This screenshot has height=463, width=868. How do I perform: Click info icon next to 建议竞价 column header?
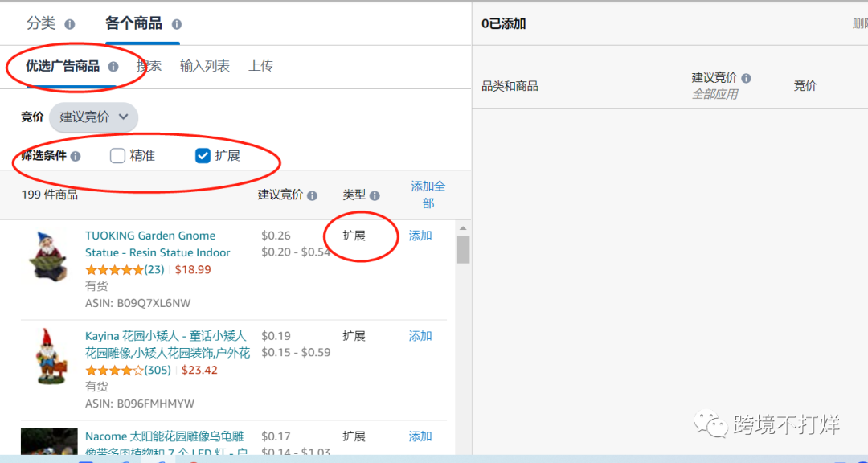(312, 195)
